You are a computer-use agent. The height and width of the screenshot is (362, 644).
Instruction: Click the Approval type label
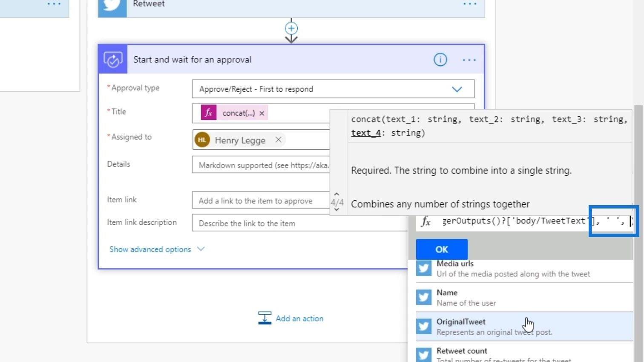(x=135, y=88)
